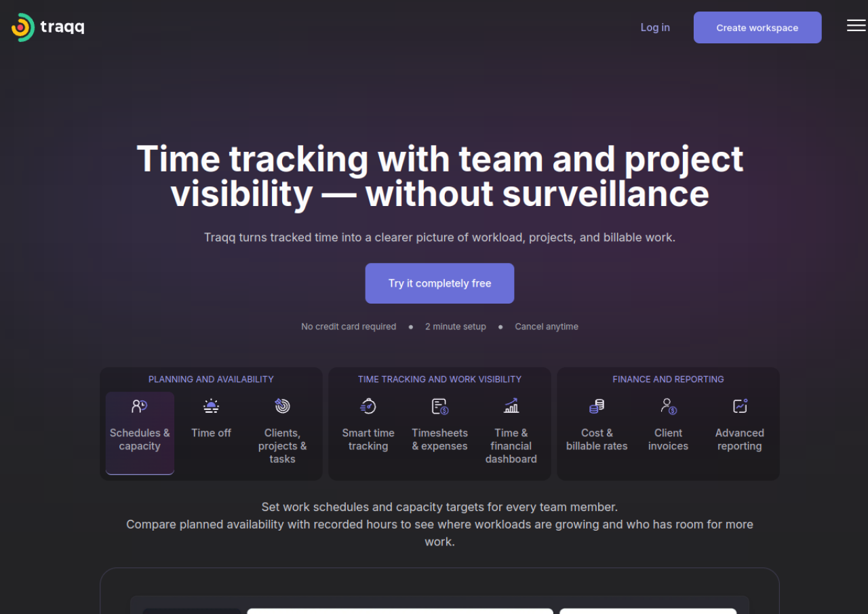This screenshot has width=868, height=614.
Task: Switch to the Time off tab label
Action: click(212, 433)
